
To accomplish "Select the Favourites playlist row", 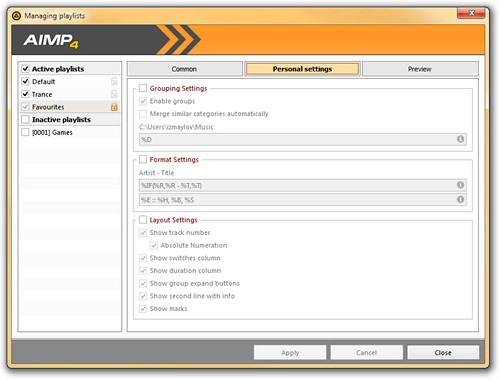I will point(70,107).
